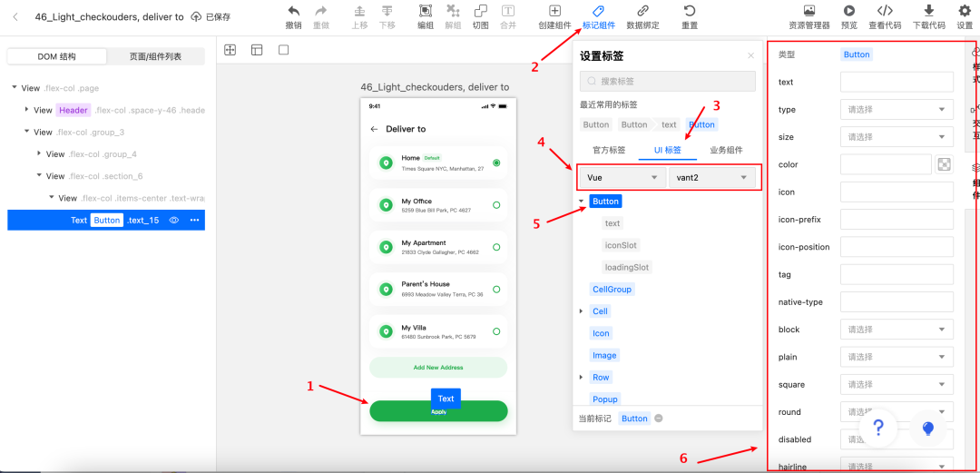Click the square frame canvas icon
The image size is (980, 473).
284,50
